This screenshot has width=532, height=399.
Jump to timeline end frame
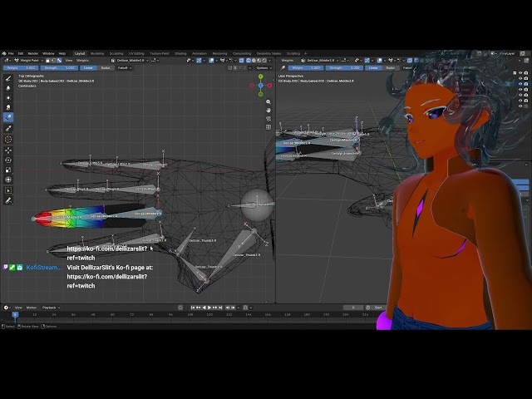coord(220,308)
